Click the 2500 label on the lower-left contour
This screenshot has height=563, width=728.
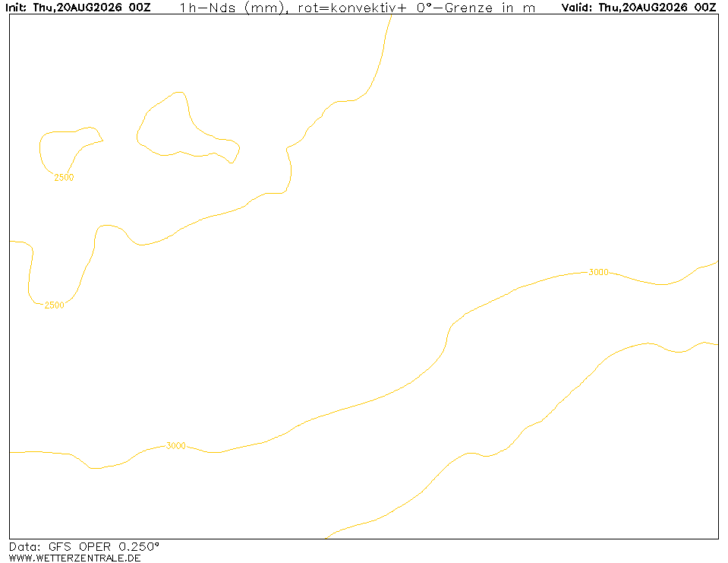55,305
